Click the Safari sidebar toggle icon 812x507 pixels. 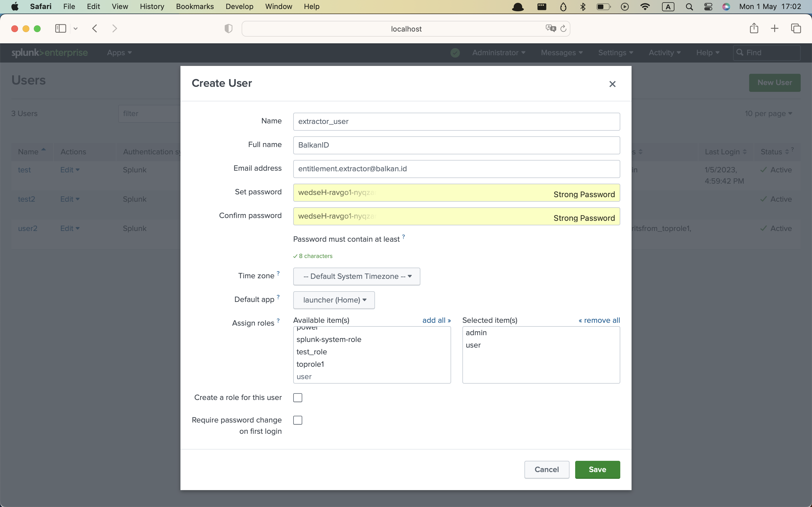click(x=60, y=28)
